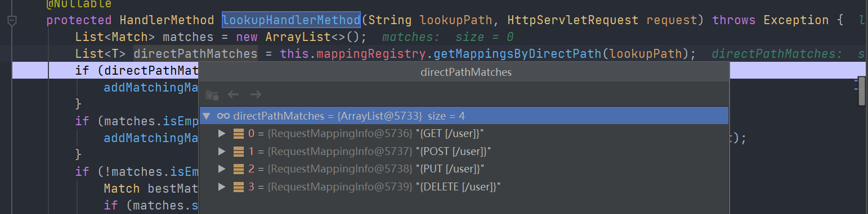
Task: Click the glasses icon beside directPathMatches
Action: click(223, 116)
